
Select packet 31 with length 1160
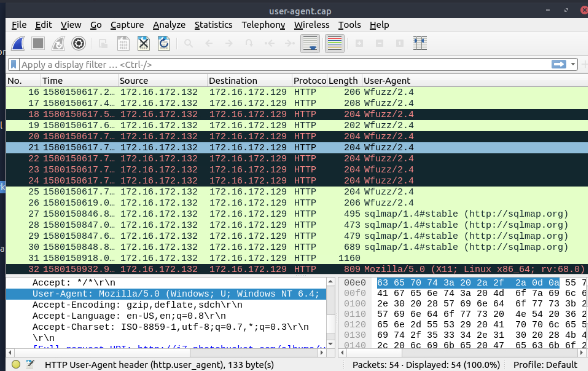[297, 258]
